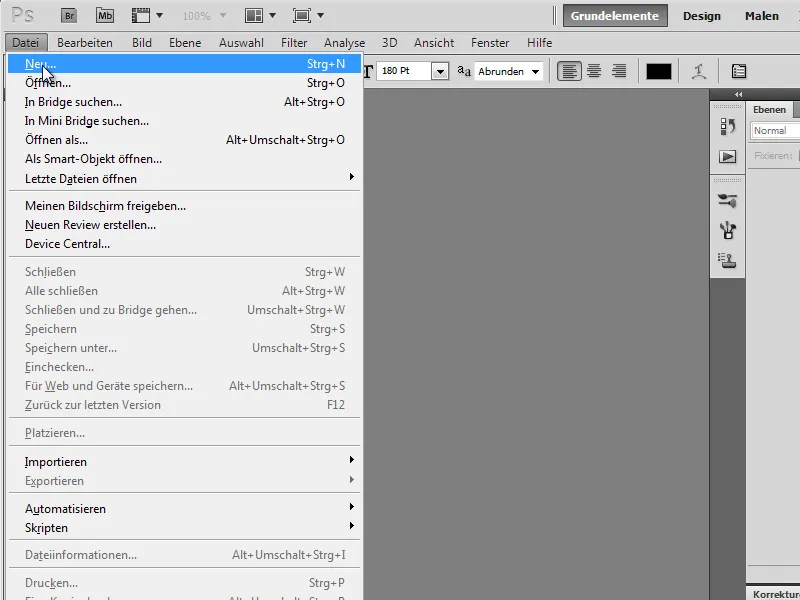Collapse the panels with the double arrow

(738, 94)
